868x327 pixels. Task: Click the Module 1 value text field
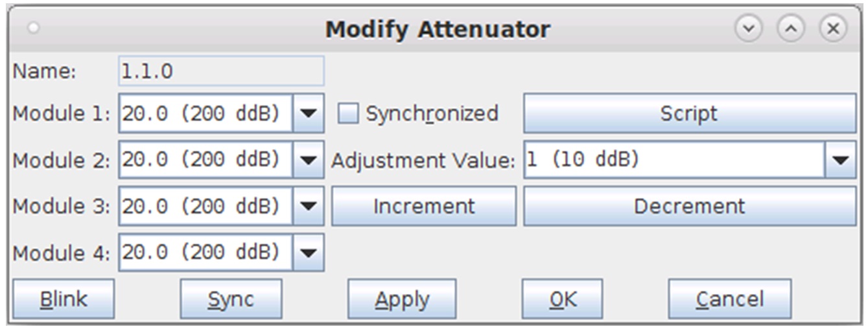(205, 114)
